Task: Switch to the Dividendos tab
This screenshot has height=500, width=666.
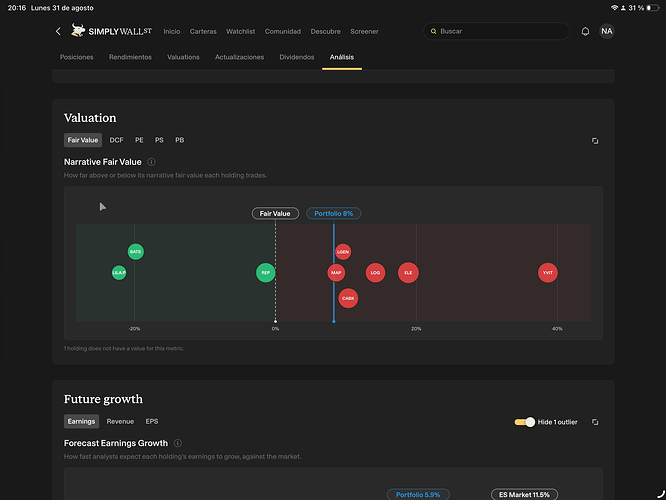Action: (296, 57)
